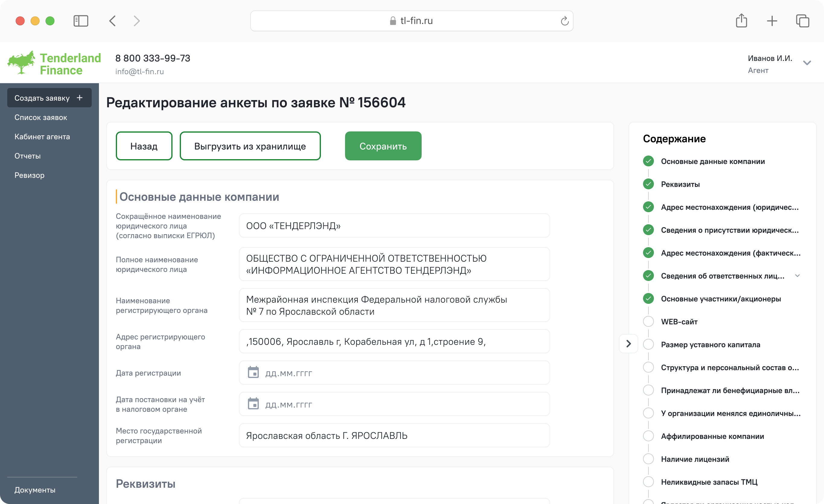This screenshot has width=824, height=504.
Task: Click the browser back arrow
Action: [x=113, y=21]
